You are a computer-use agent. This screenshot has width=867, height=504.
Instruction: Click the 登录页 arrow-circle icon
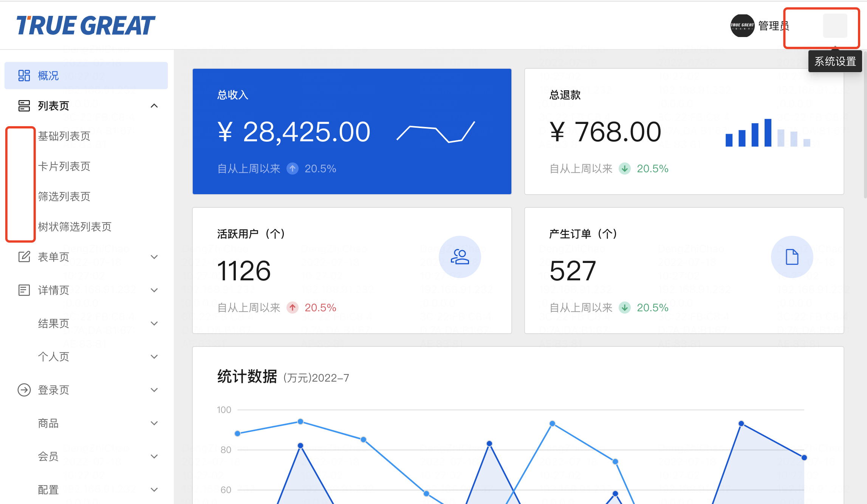coord(24,390)
